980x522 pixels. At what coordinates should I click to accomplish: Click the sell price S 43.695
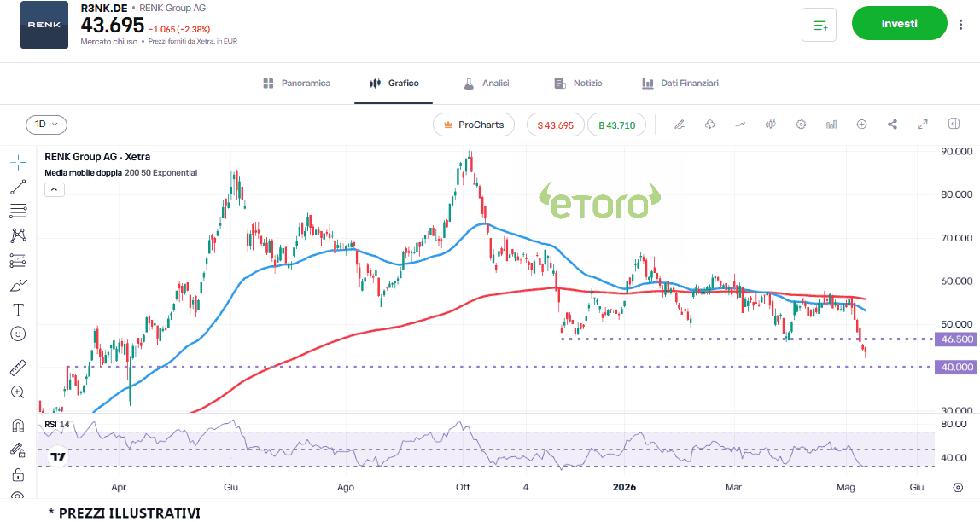click(556, 125)
